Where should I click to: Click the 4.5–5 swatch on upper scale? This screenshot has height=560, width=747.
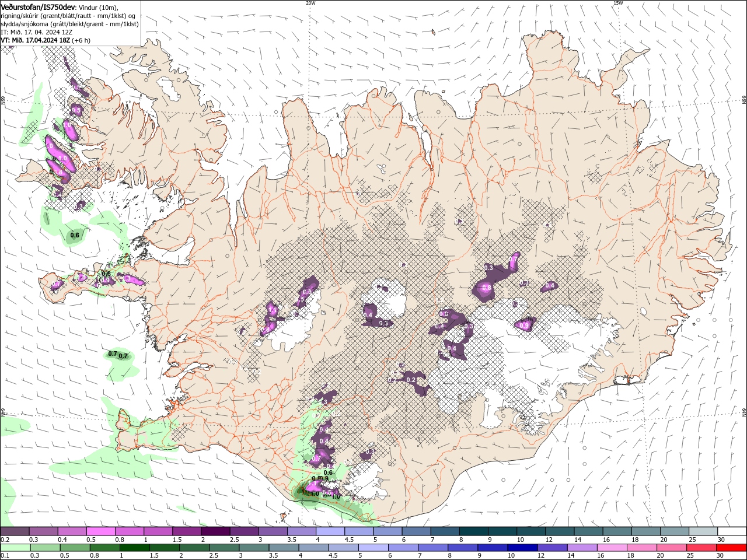coord(358,531)
